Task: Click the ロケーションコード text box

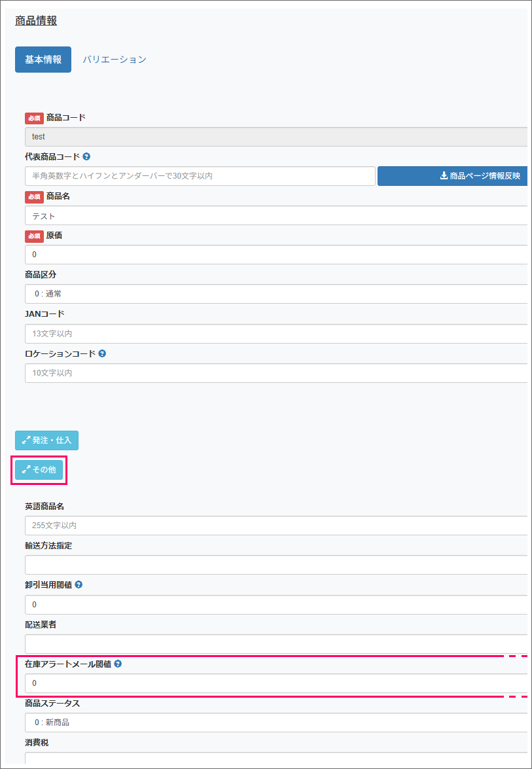Action: point(275,372)
